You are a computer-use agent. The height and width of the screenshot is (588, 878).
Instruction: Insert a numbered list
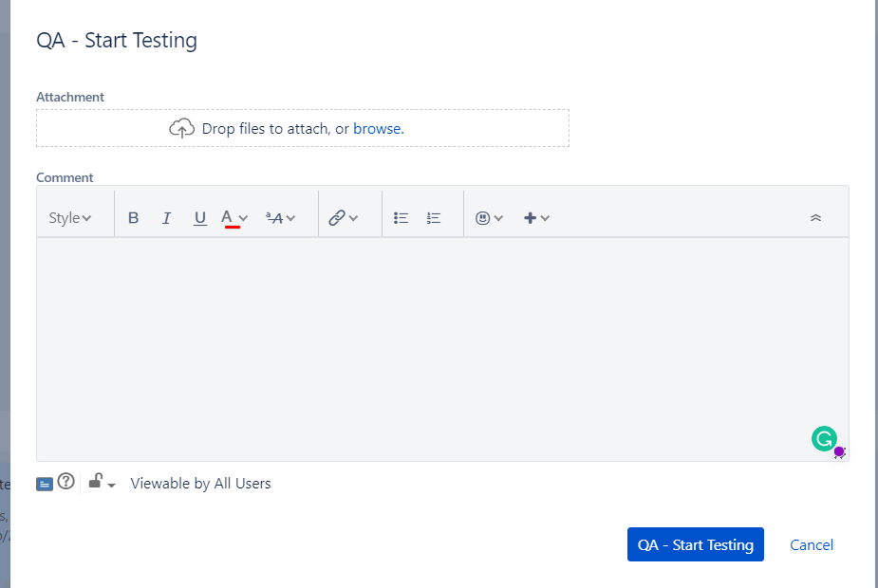point(434,217)
